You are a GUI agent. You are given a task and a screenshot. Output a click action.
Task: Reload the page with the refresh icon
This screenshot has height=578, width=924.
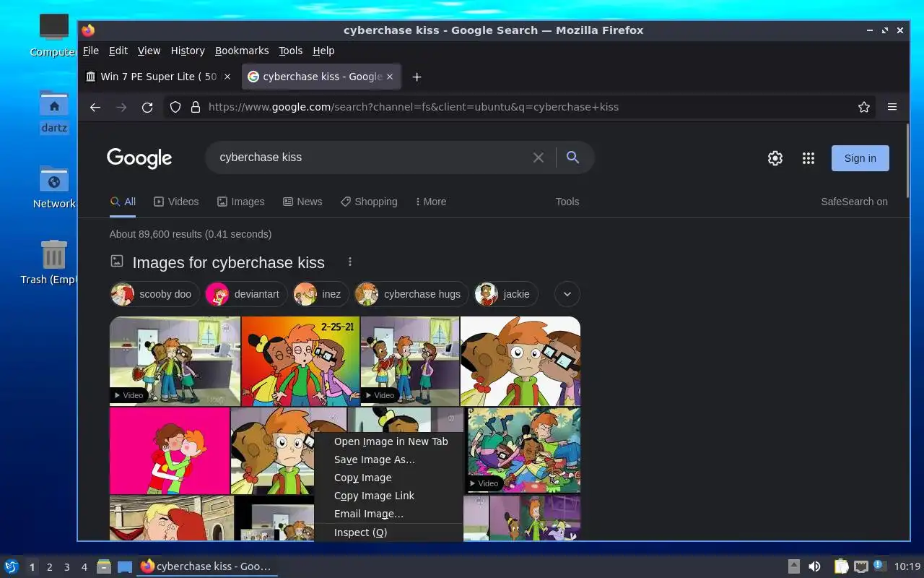click(147, 107)
